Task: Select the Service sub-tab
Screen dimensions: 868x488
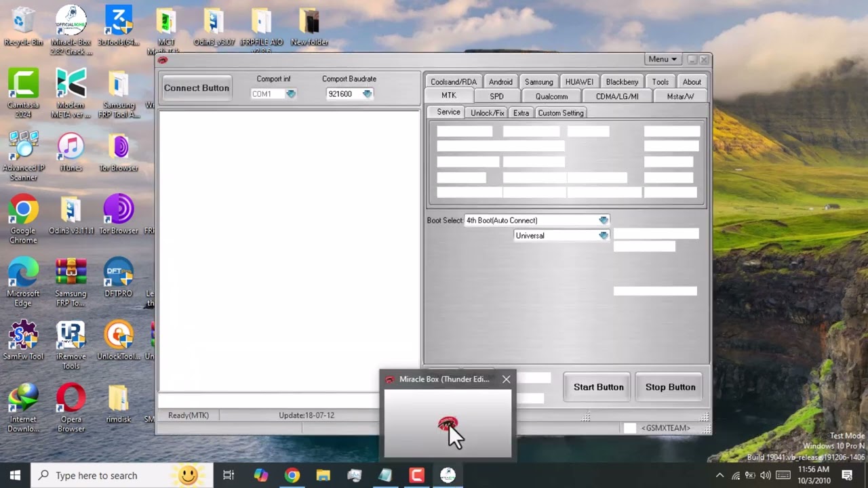Action: [448, 113]
